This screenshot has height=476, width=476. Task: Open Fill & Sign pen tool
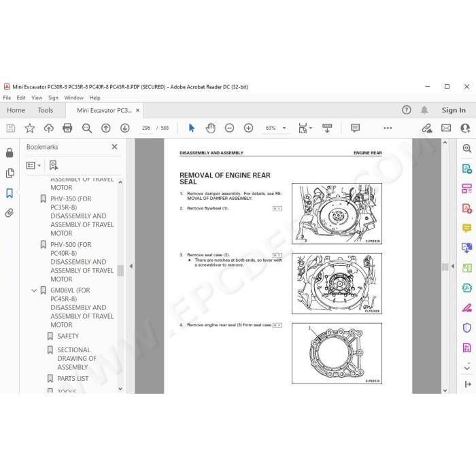[466, 308]
